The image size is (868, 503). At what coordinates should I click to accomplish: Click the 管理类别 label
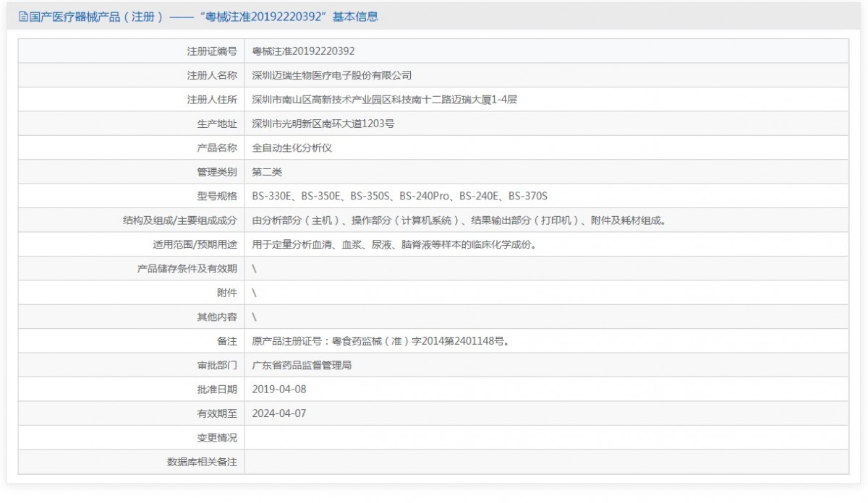point(217,172)
